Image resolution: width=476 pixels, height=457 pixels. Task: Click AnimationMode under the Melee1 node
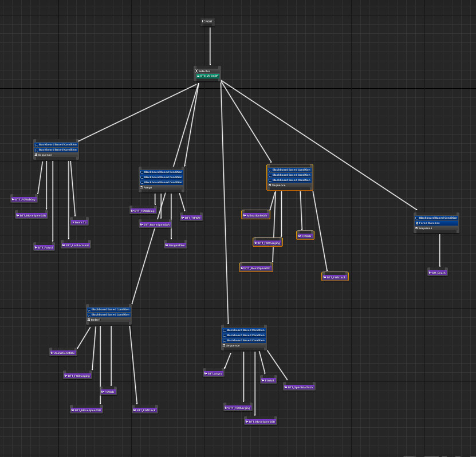64,353
